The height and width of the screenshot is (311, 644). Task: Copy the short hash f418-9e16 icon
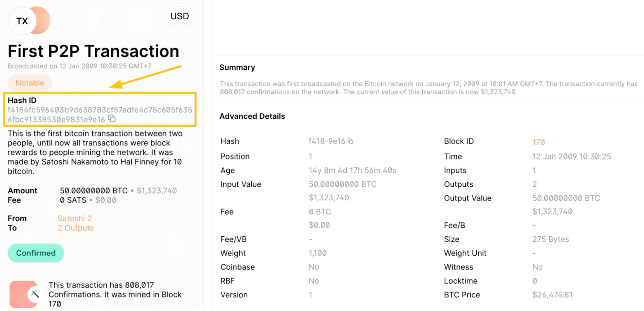click(350, 141)
